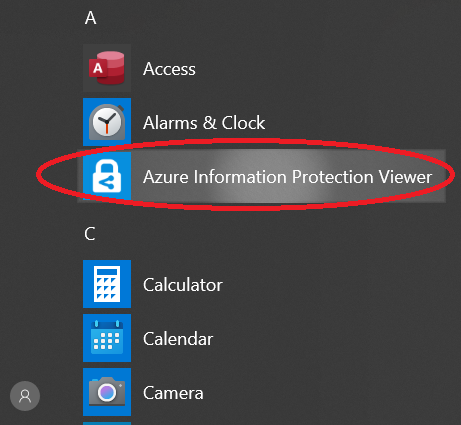Viewport: 461px width, 425px height.
Task: Choose the Alarms & Clock text entry
Action: pyautogui.click(x=204, y=123)
